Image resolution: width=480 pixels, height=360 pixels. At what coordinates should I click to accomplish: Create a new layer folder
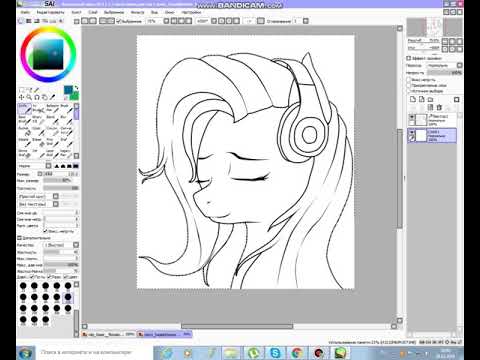tap(430, 99)
